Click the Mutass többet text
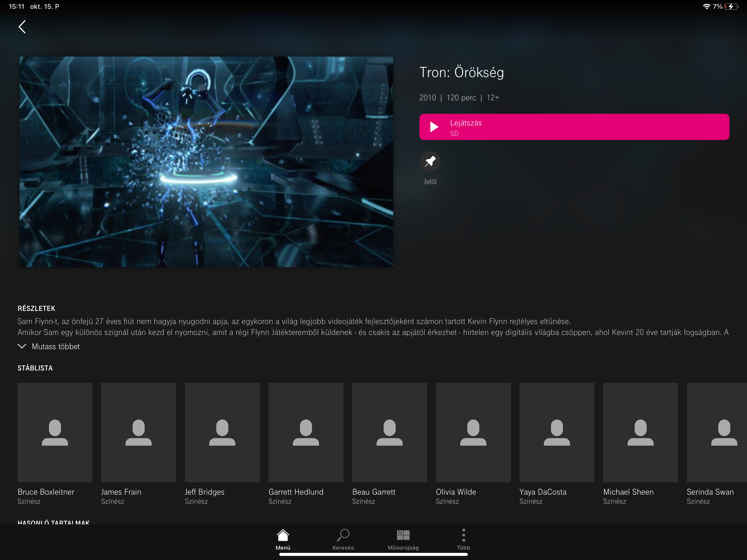The height and width of the screenshot is (560, 747). [x=56, y=346]
